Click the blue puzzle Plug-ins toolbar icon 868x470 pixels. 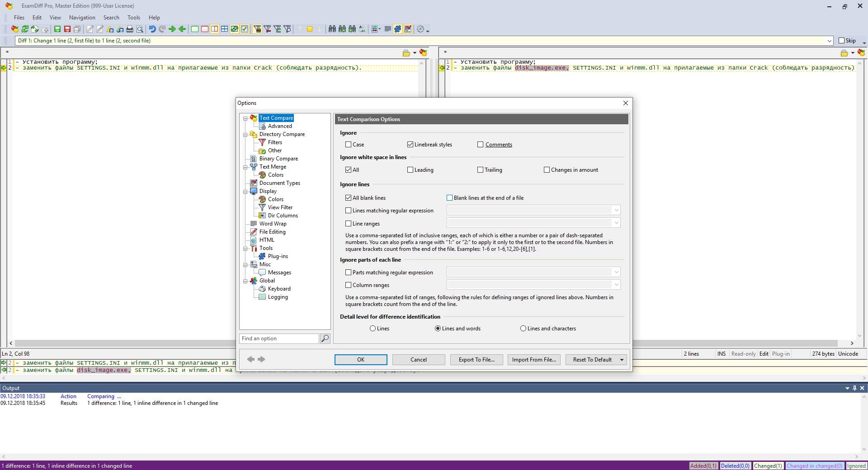(x=397, y=29)
